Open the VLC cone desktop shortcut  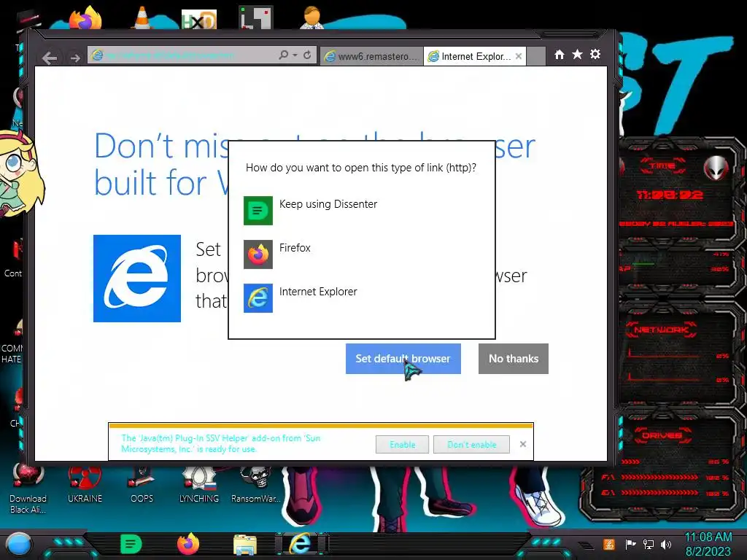click(x=142, y=18)
